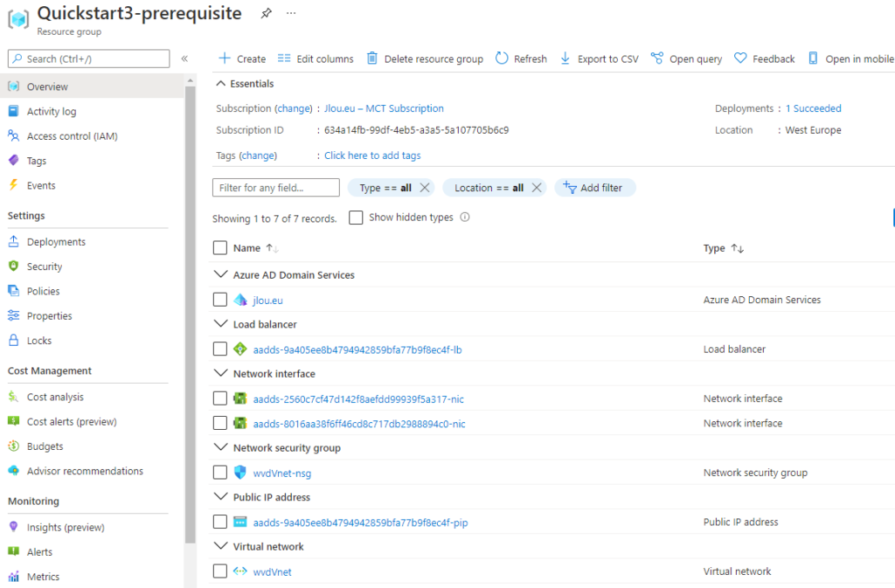Click the Edit columns icon
The width and height of the screenshot is (895, 588).
pos(284,59)
